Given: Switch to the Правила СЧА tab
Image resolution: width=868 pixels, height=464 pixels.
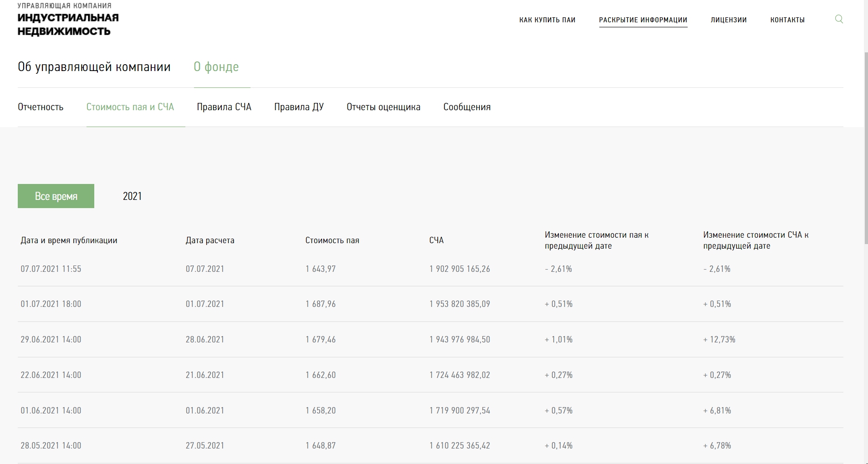Looking at the screenshot, I should click(224, 107).
